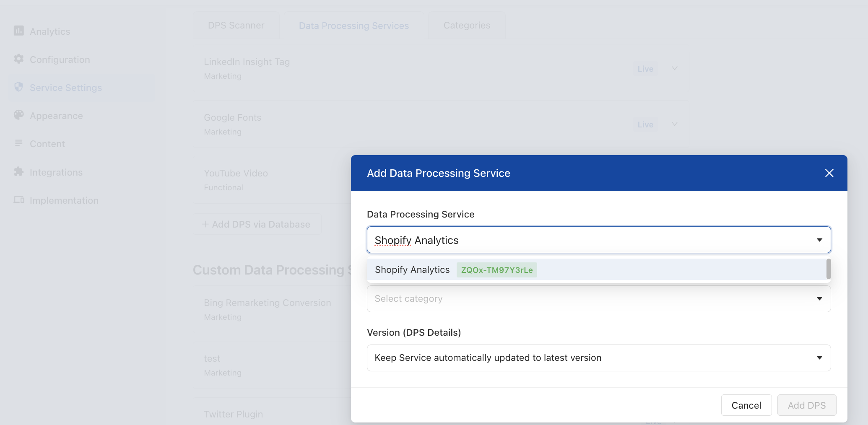Click the Appearance palette icon
Screen dimensions: 868x425
(x=19, y=115)
